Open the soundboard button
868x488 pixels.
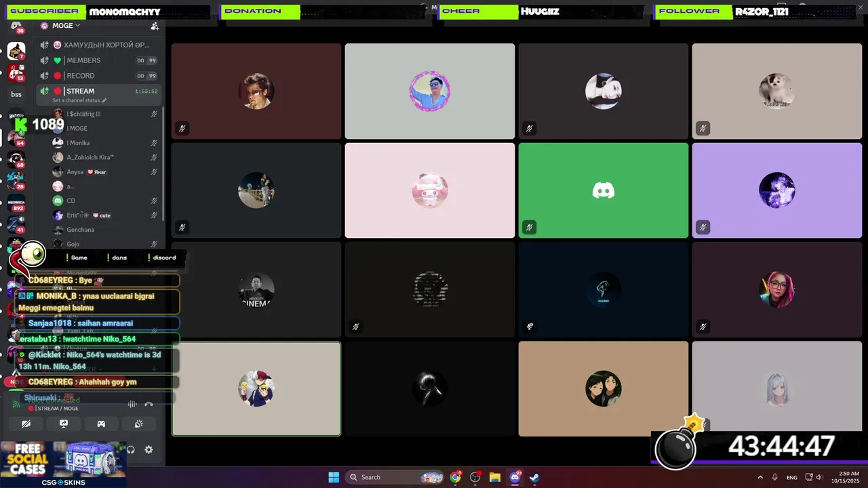click(139, 424)
